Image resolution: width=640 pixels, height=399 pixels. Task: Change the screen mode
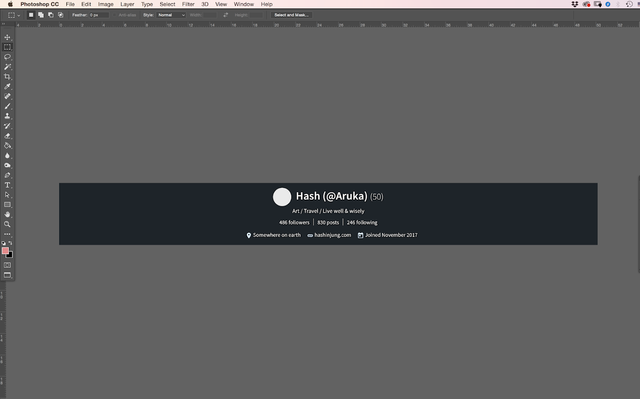[x=7, y=275]
